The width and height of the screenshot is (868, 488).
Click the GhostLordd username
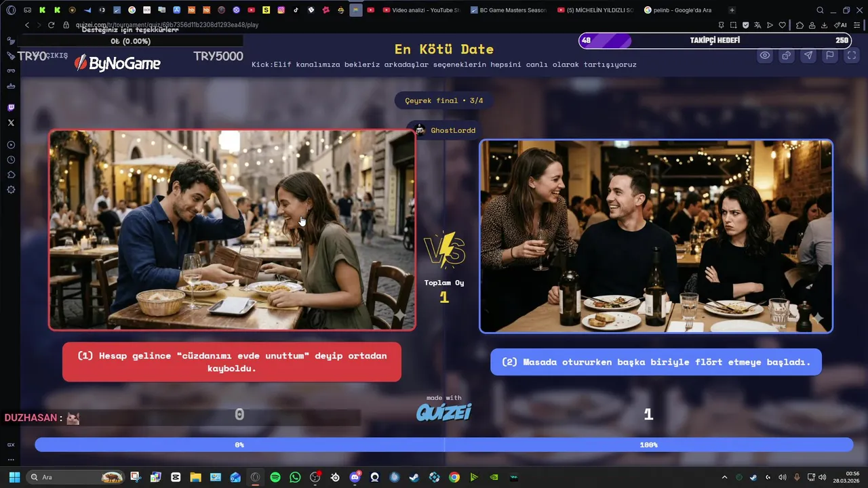coord(453,130)
